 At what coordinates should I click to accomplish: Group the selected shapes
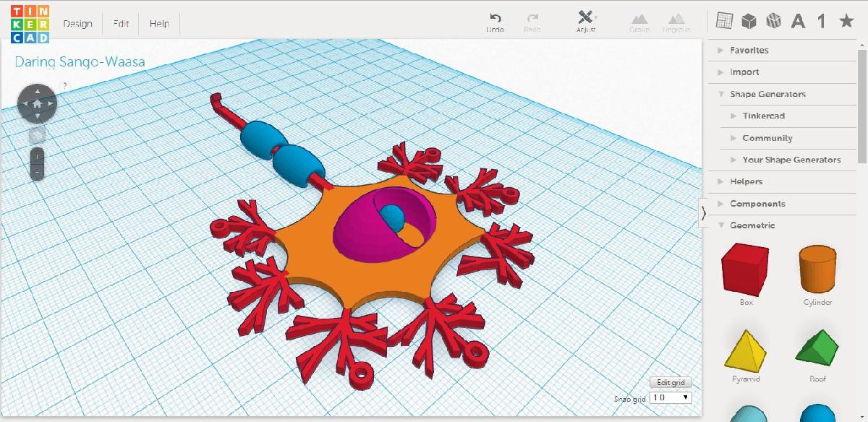point(639,22)
